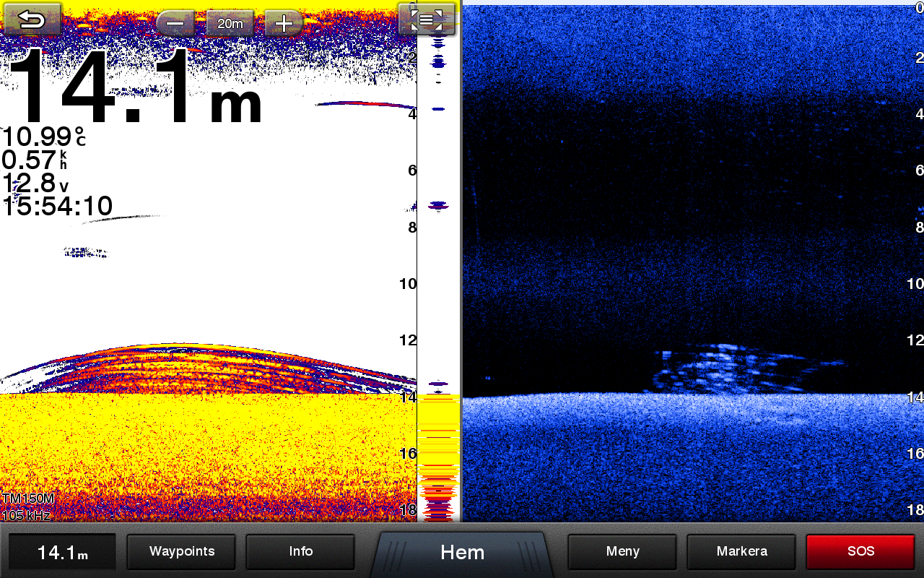Decrease sonar range with the minus icon

pos(175,24)
